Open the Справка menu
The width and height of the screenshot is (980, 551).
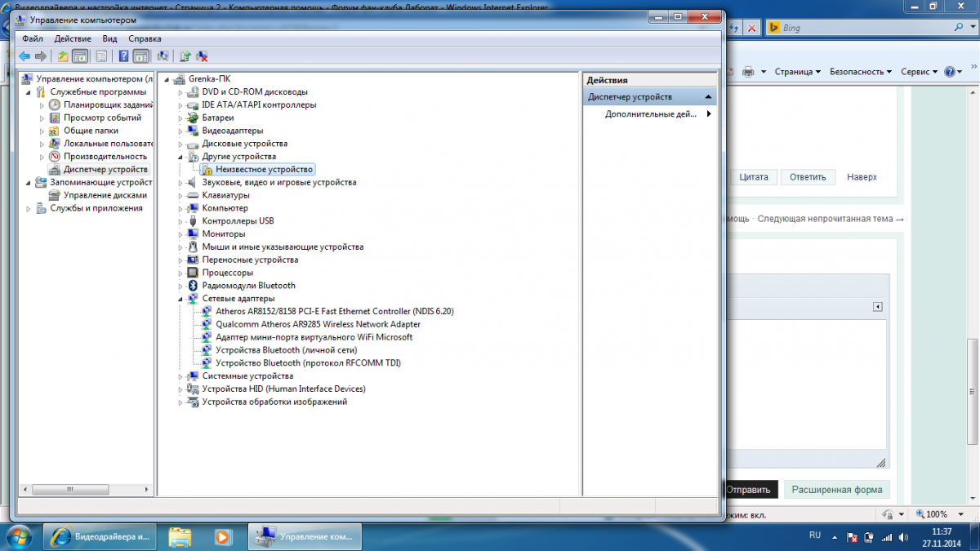[145, 38]
